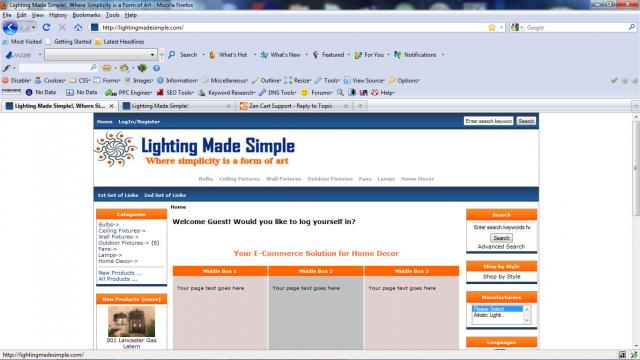640x360 pixels.
Task: Go to the browser home page icon
Action: 78,27
